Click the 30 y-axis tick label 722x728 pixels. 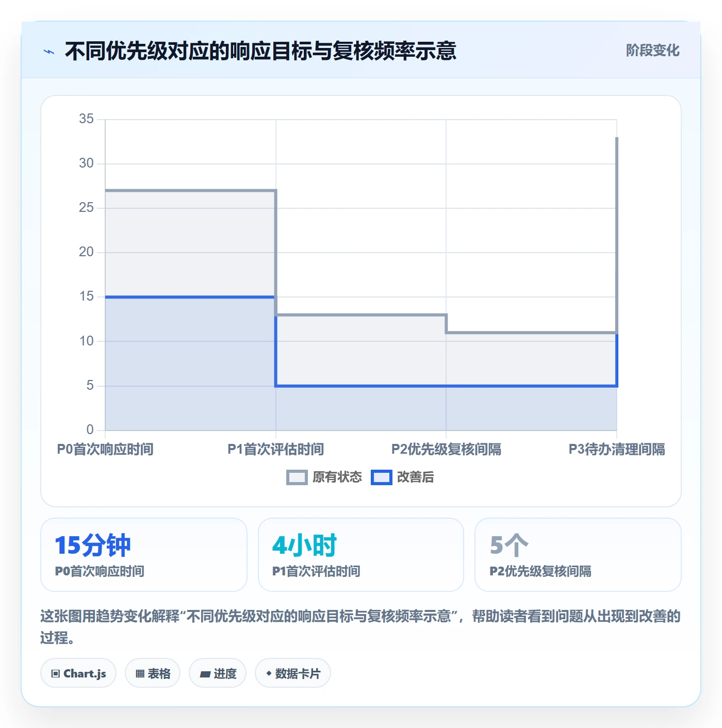86,163
